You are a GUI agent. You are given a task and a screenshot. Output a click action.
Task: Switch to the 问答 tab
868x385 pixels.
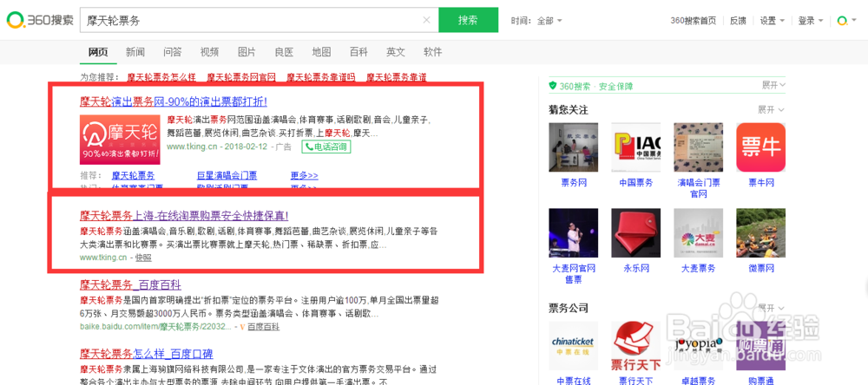172,53
